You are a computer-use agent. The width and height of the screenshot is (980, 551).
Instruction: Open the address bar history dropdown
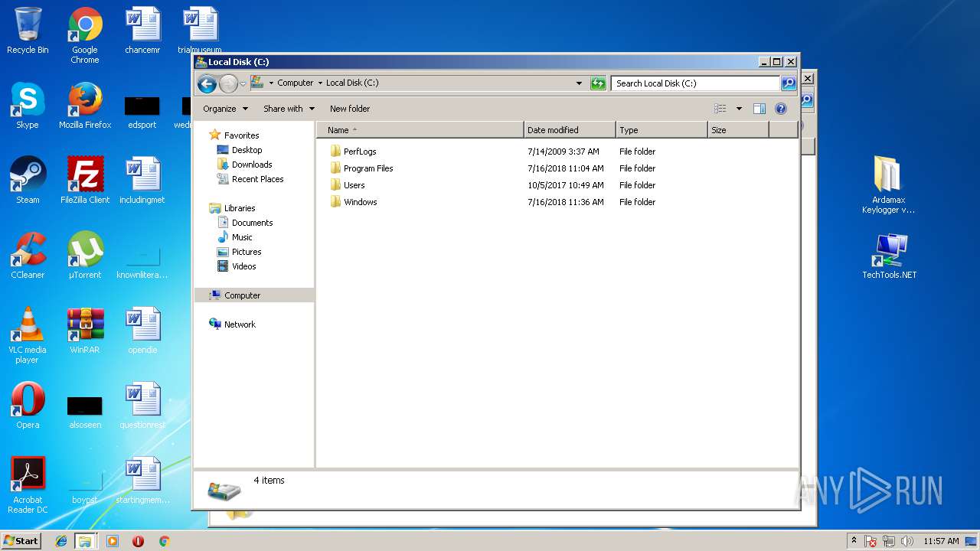click(579, 83)
